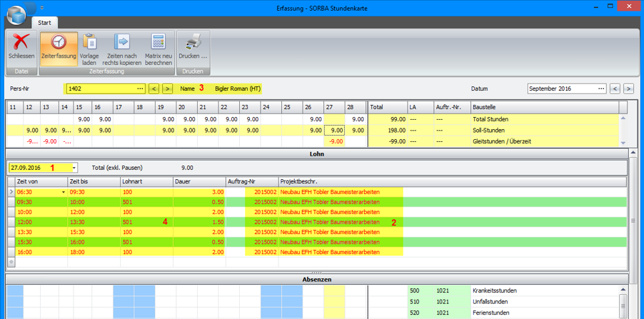The height and width of the screenshot is (319, 644).
Task: Click the new row asterisk selector
Action: click(x=11, y=262)
